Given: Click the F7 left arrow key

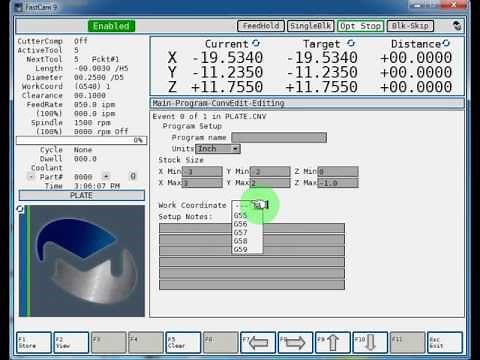Looking at the screenshot, I should point(258,342).
